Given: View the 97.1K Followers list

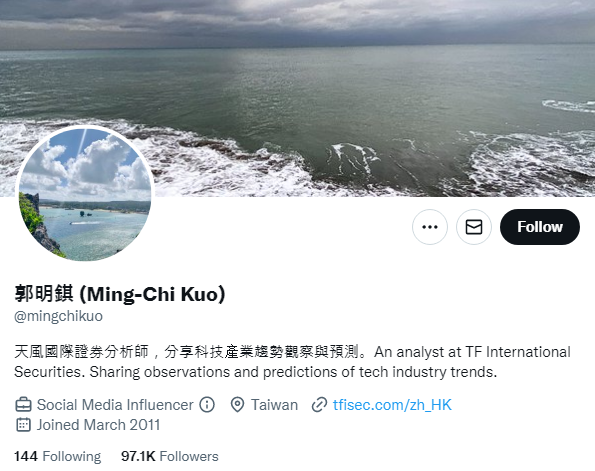Looking at the screenshot, I should pos(170,456).
